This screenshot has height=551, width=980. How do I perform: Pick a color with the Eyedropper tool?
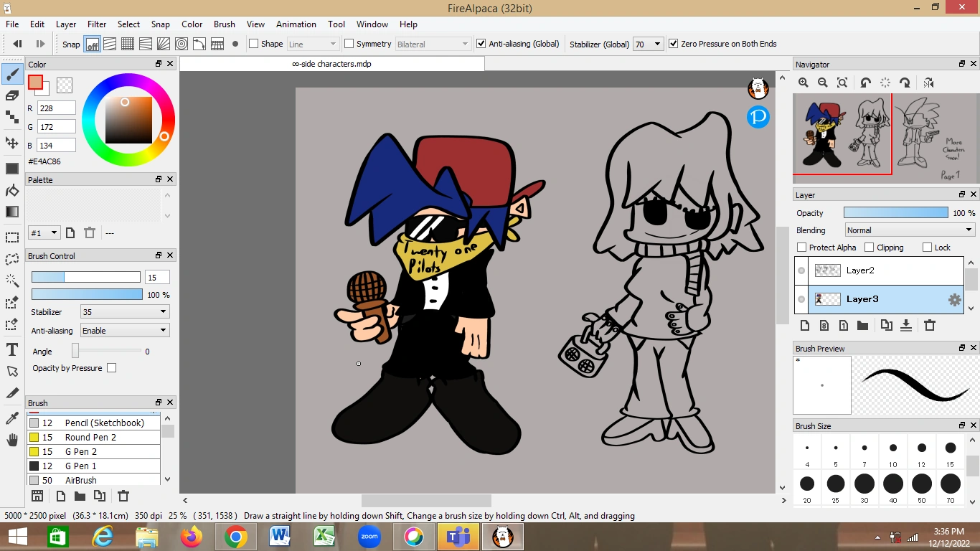click(x=11, y=416)
